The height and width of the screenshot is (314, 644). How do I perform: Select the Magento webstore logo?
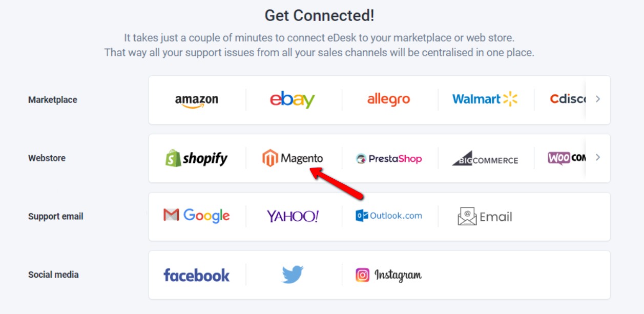pyautogui.click(x=293, y=158)
